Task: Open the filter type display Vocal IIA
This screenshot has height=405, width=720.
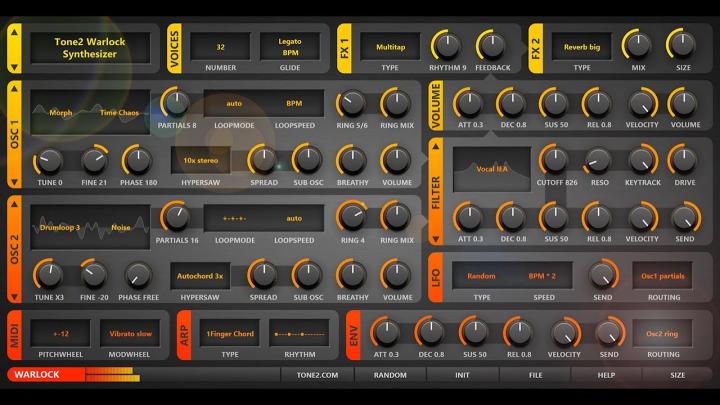Action: [x=492, y=169]
